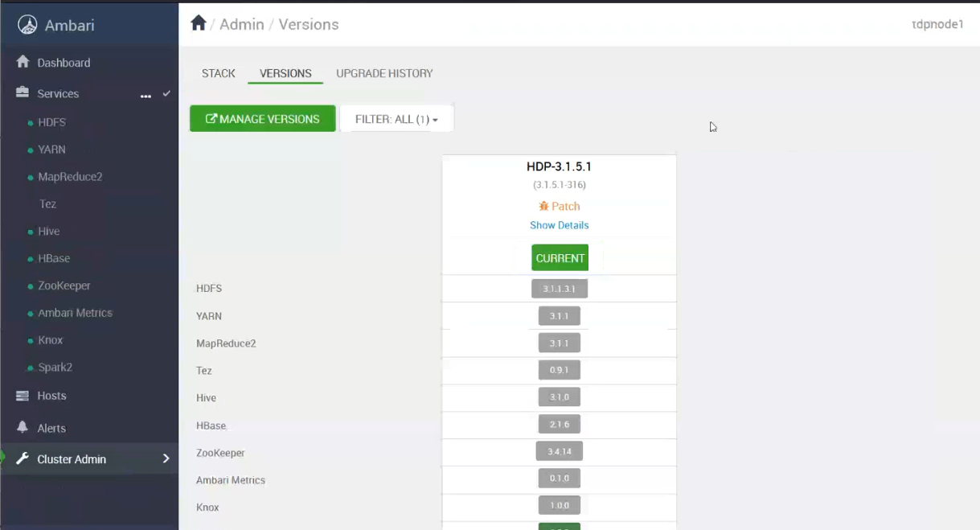Click the YARN row's 3.1.1 badge
Screen dimensions: 980x530
[x=560, y=316]
